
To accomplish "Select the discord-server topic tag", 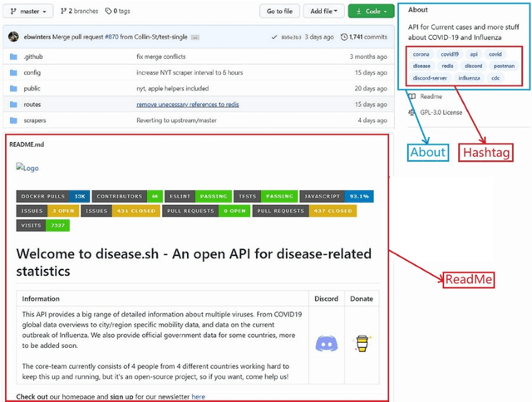I will (x=430, y=78).
